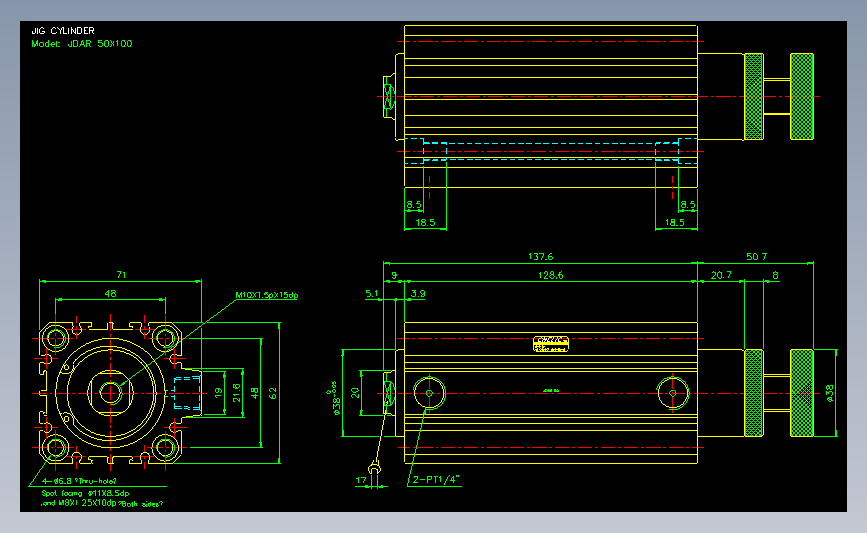Click the ø38 dimension beside the knurled knob
867x533 pixels.
[x=829, y=393]
